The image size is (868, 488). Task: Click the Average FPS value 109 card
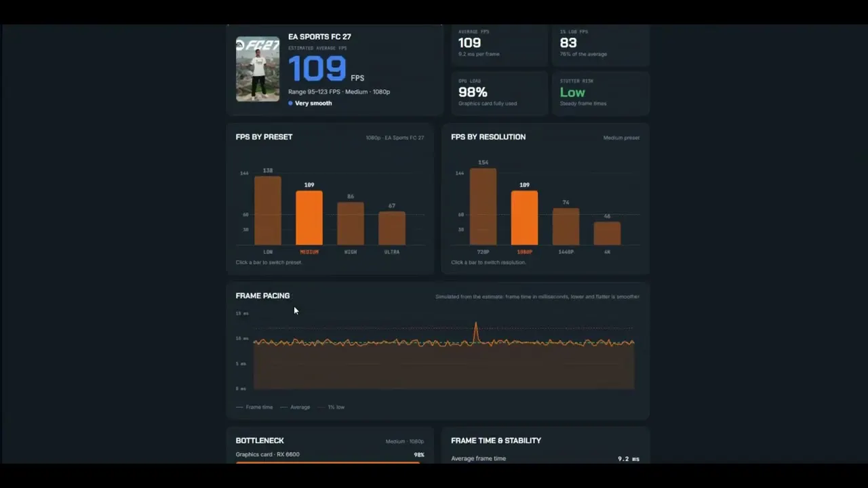point(498,44)
